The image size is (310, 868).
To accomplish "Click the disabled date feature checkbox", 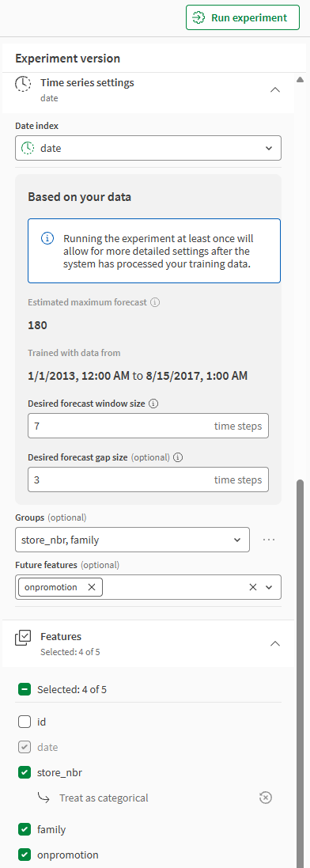I will [x=25, y=747].
